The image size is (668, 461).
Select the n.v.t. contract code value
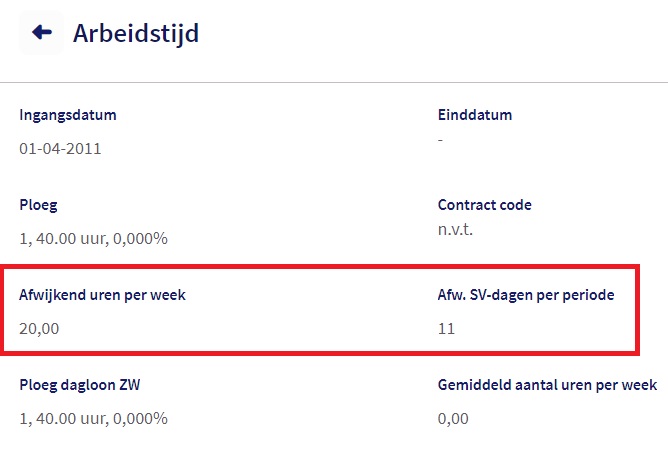coord(454,229)
